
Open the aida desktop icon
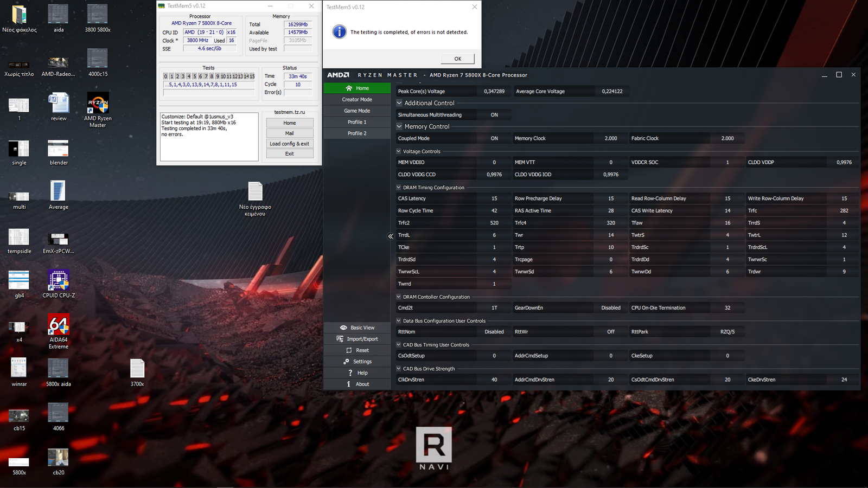[x=59, y=19]
